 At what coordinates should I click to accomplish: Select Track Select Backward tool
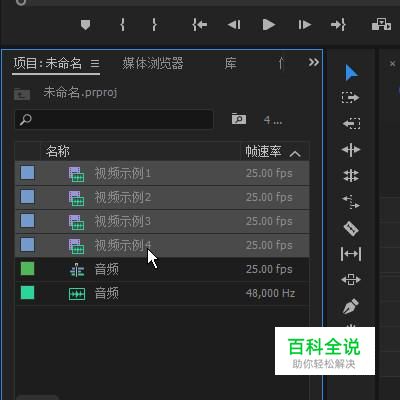pyautogui.click(x=351, y=124)
